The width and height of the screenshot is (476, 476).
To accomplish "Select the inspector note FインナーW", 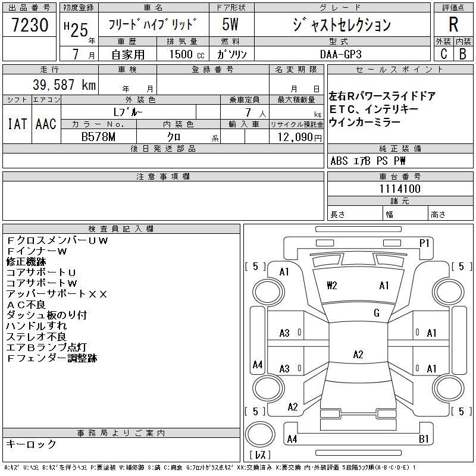I will tap(36, 251).
